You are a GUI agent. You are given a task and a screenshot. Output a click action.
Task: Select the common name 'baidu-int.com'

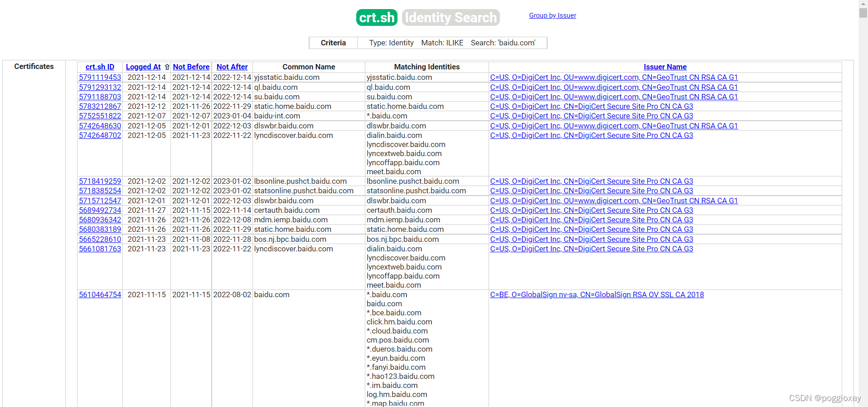click(x=277, y=116)
